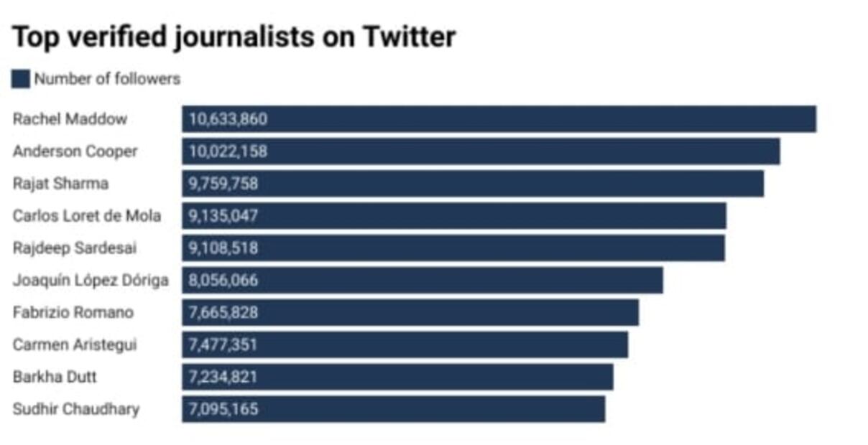This screenshot has height=445, width=868.
Task: Click the Anderson Cooper name label
Action: (75, 151)
